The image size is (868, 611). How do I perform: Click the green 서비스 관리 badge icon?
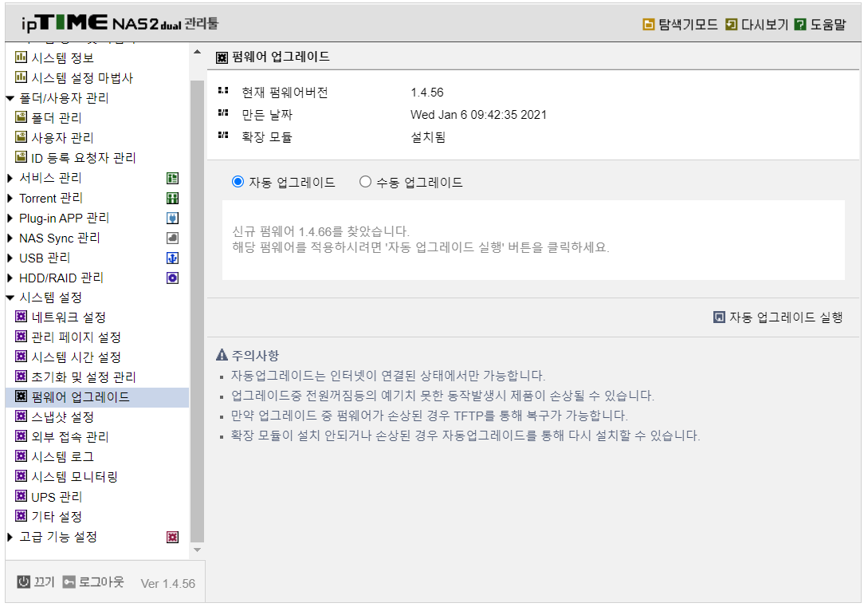coord(173,178)
